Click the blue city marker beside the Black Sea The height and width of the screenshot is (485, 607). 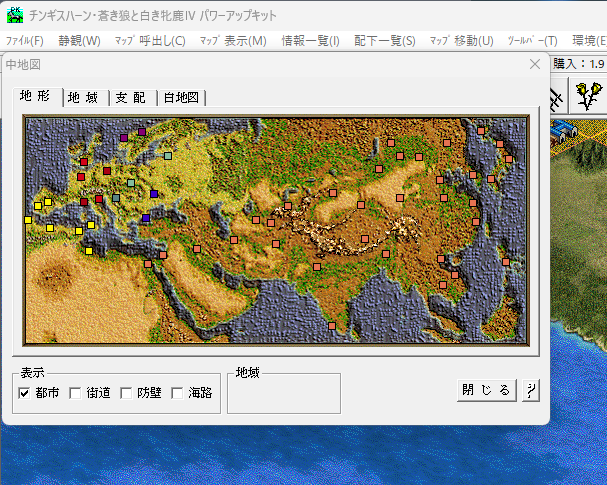point(146,218)
